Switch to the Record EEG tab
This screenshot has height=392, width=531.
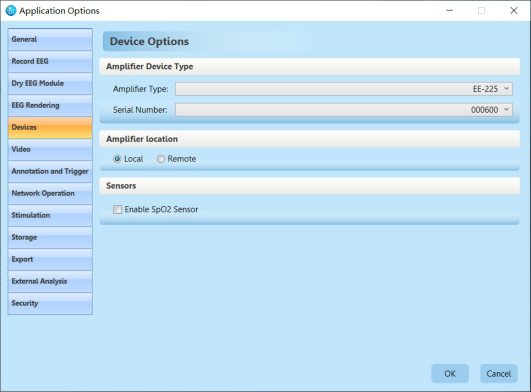(x=50, y=62)
